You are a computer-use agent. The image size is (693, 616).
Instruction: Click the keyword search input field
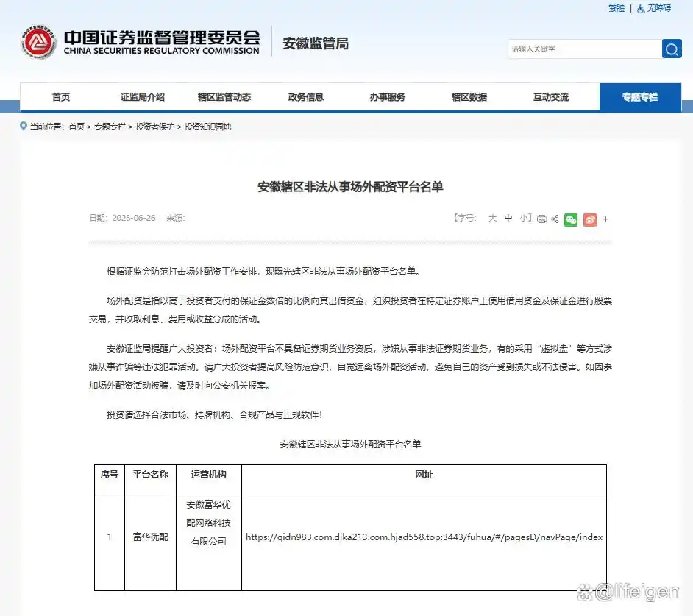[581, 49]
